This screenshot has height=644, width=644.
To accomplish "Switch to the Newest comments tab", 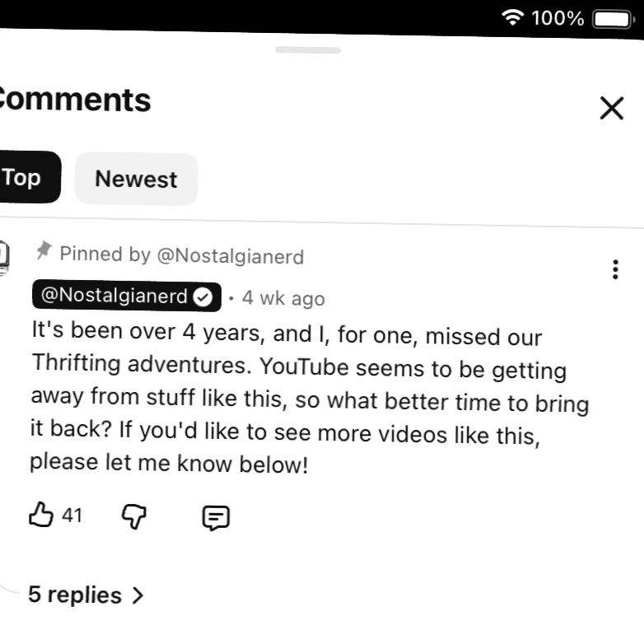I will tap(136, 179).
